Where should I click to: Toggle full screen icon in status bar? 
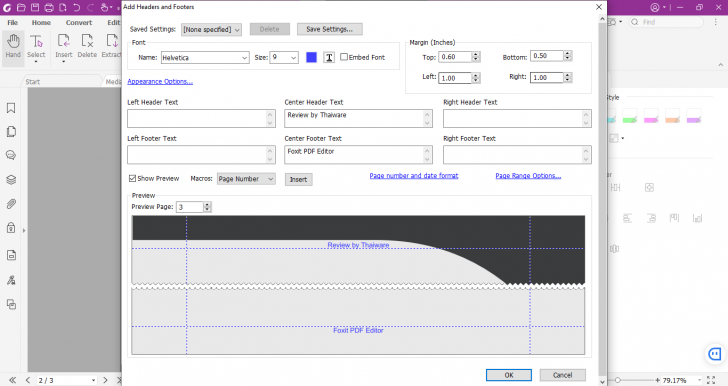(x=711, y=380)
